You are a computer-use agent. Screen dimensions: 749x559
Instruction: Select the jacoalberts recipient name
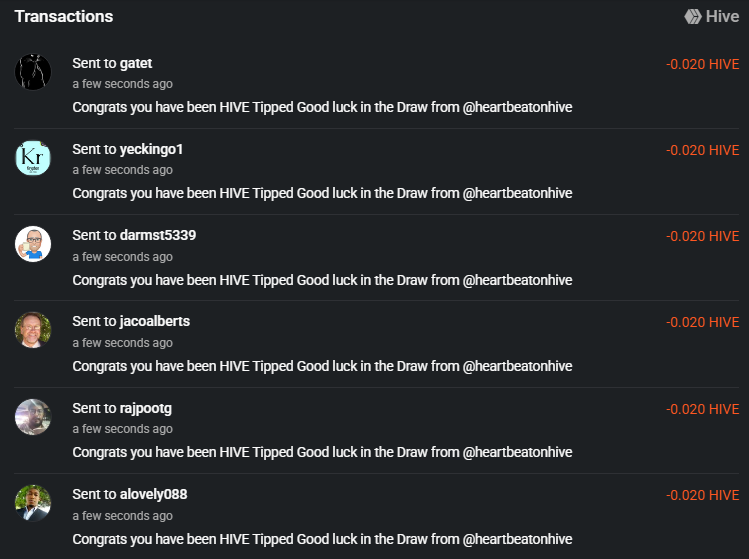pos(155,322)
